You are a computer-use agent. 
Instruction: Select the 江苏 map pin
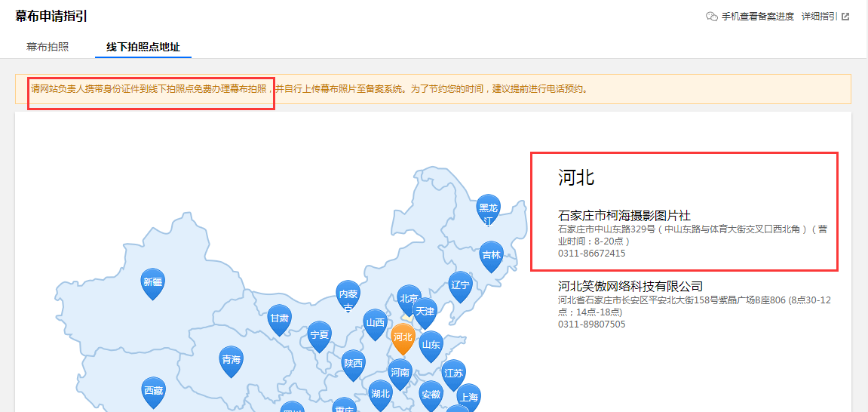pyautogui.click(x=453, y=374)
